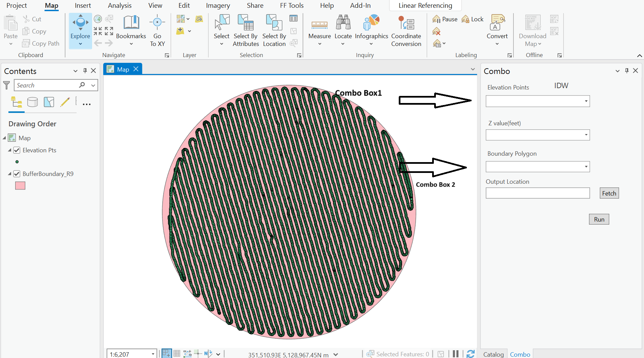Open the Locate pane
The width and height of the screenshot is (644, 358).
(x=343, y=30)
